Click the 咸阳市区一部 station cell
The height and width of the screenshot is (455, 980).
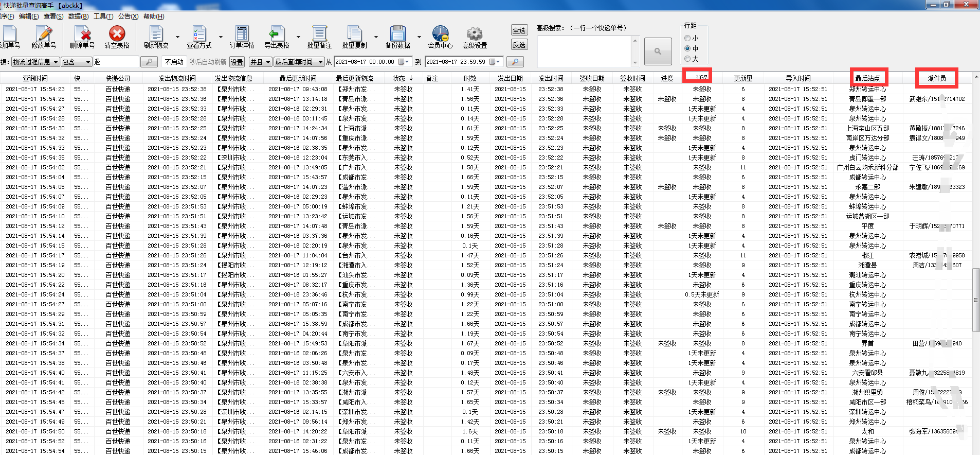(x=867, y=402)
